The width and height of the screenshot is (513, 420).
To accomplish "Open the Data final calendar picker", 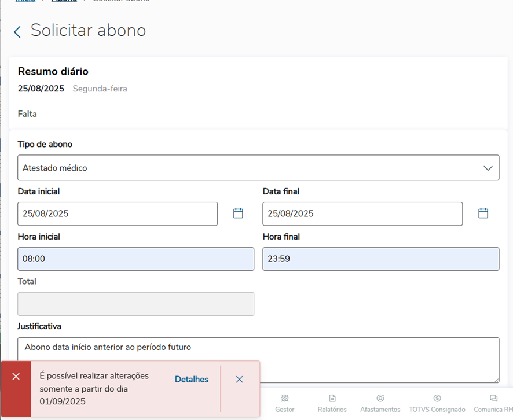I will (x=483, y=213).
